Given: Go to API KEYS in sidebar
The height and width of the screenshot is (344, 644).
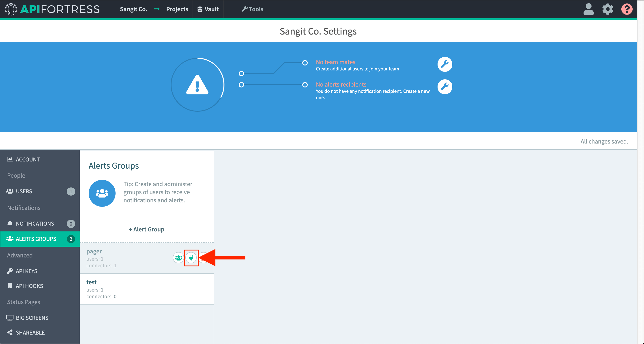Looking at the screenshot, I should pos(26,271).
